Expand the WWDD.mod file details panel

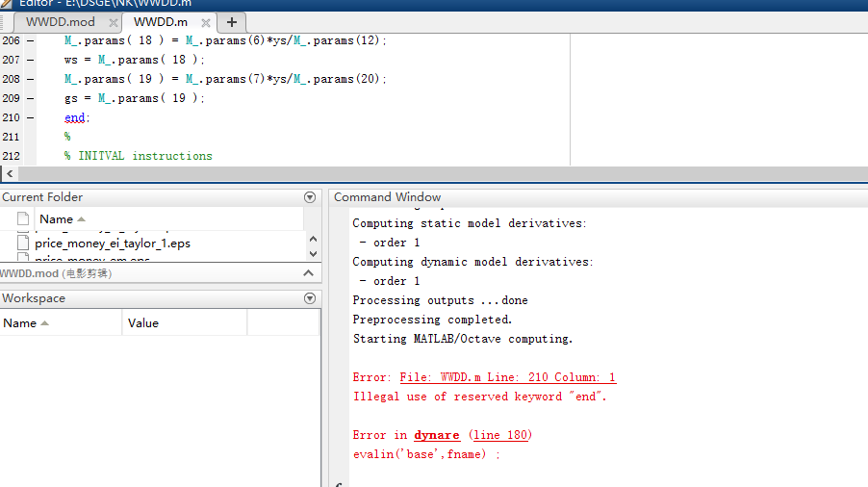click(310, 273)
